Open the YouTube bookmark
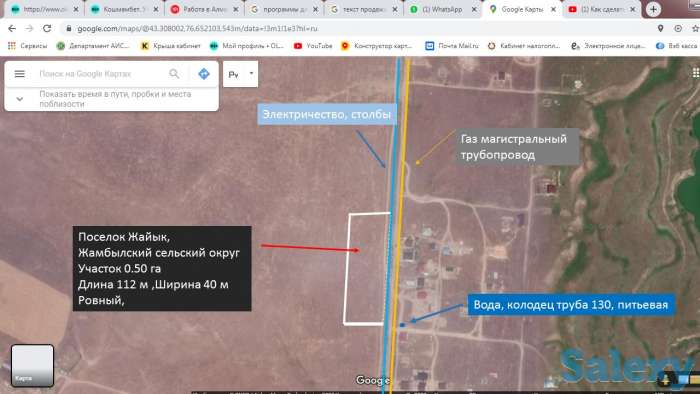The height and width of the screenshot is (394, 700). click(x=313, y=46)
